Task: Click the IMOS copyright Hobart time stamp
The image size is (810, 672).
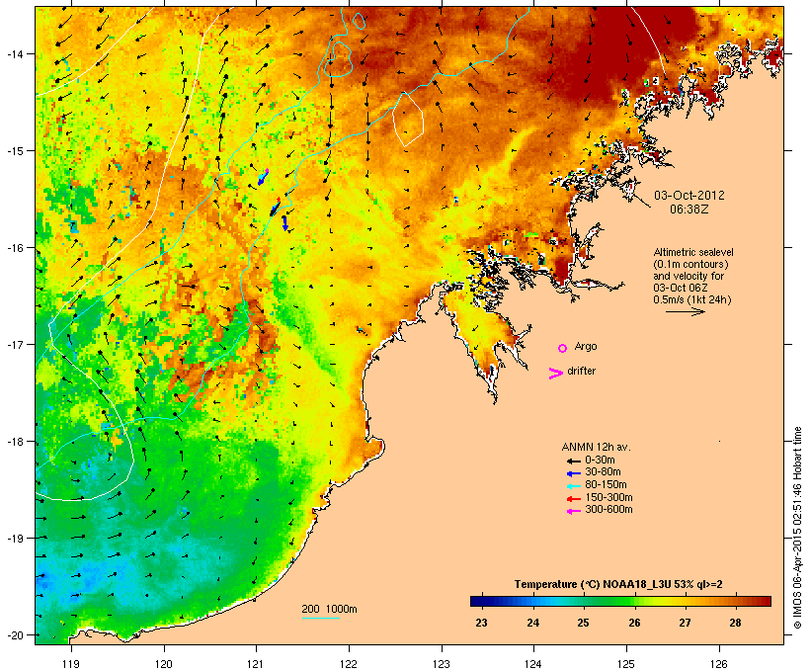Action: point(797,528)
